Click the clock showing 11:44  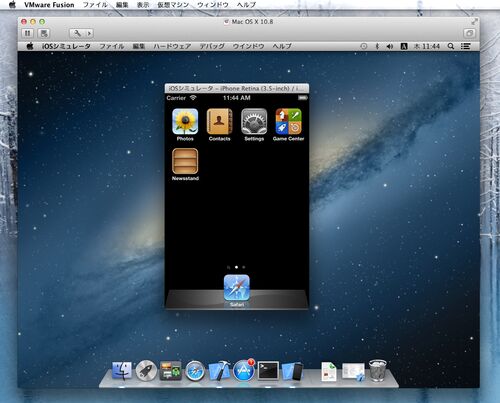[x=427, y=46]
